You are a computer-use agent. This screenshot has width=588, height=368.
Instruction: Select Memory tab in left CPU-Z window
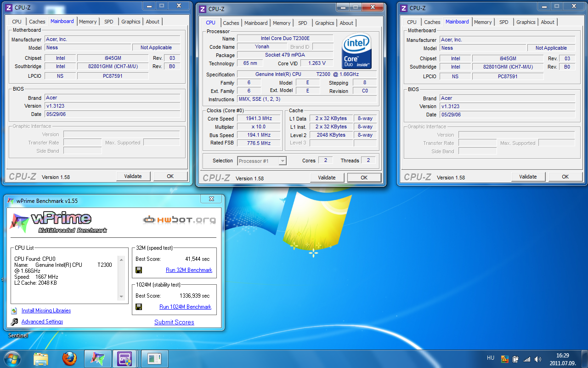coord(88,22)
